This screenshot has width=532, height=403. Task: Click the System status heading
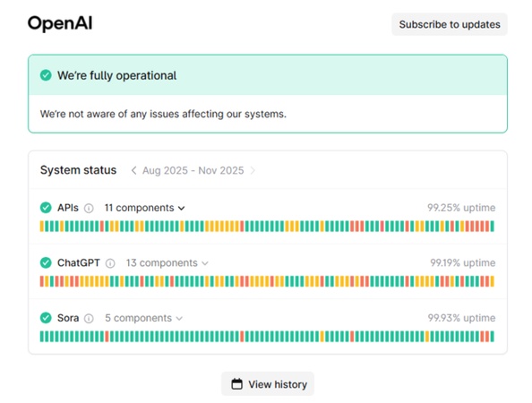79,170
